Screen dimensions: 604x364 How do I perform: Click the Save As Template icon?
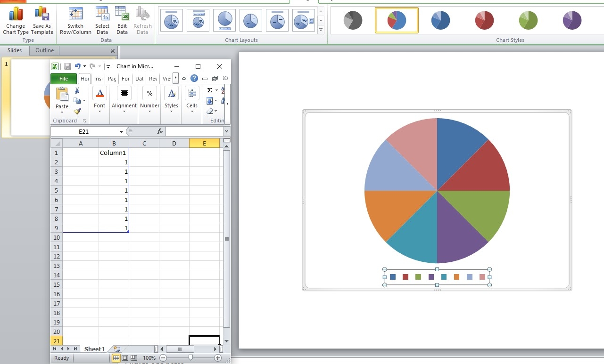pyautogui.click(x=42, y=20)
